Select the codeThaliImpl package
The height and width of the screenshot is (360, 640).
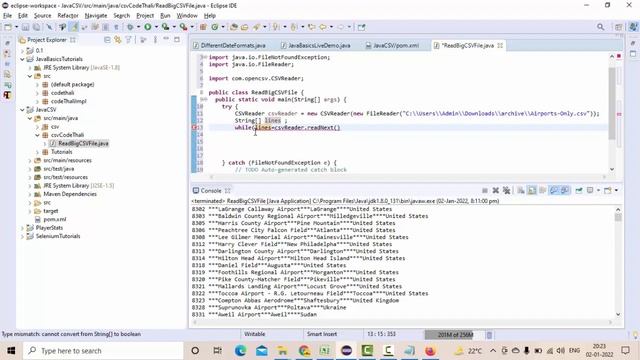pos(69,101)
